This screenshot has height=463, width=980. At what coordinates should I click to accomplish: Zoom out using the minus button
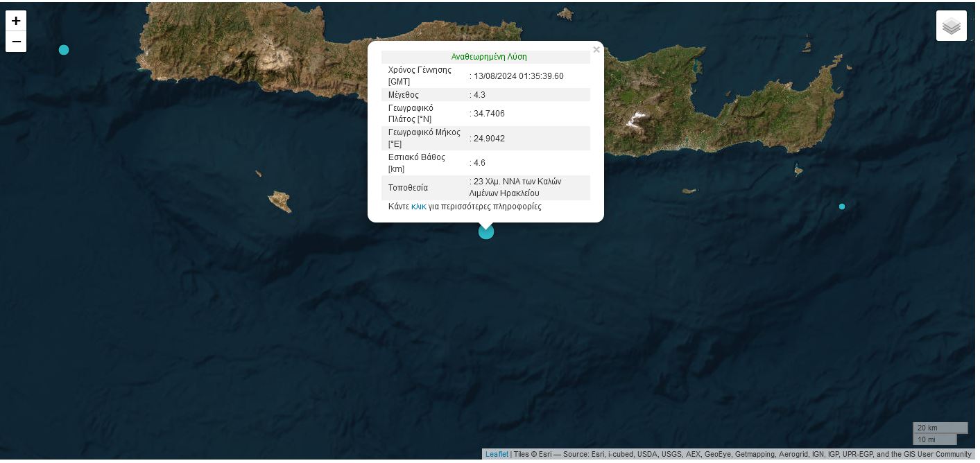(x=16, y=42)
